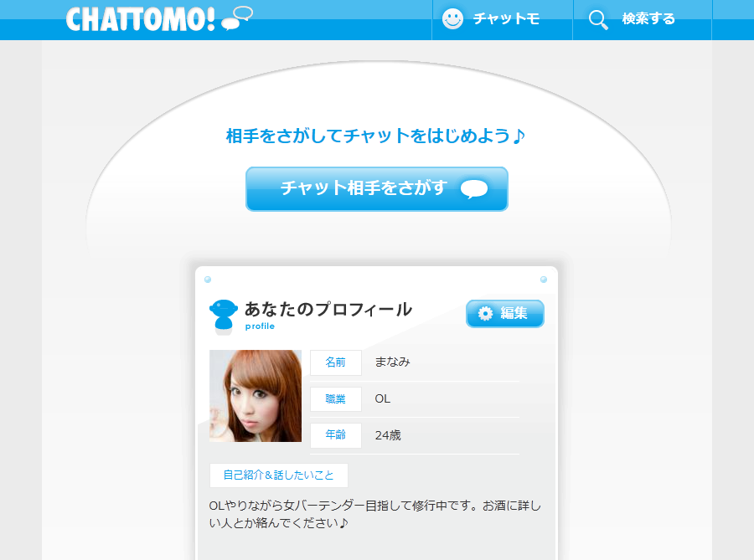Click the profile photo thumbnail

coord(256,396)
